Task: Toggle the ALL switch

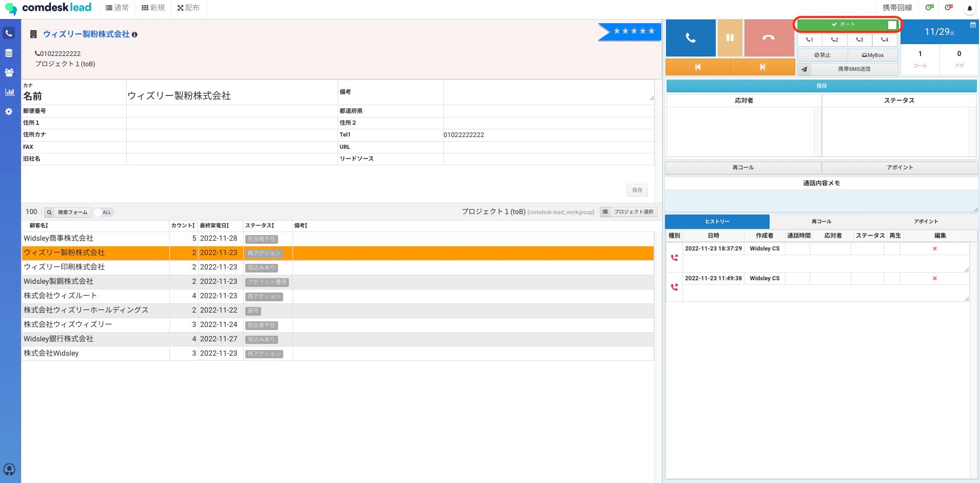Action: [x=104, y=212]
